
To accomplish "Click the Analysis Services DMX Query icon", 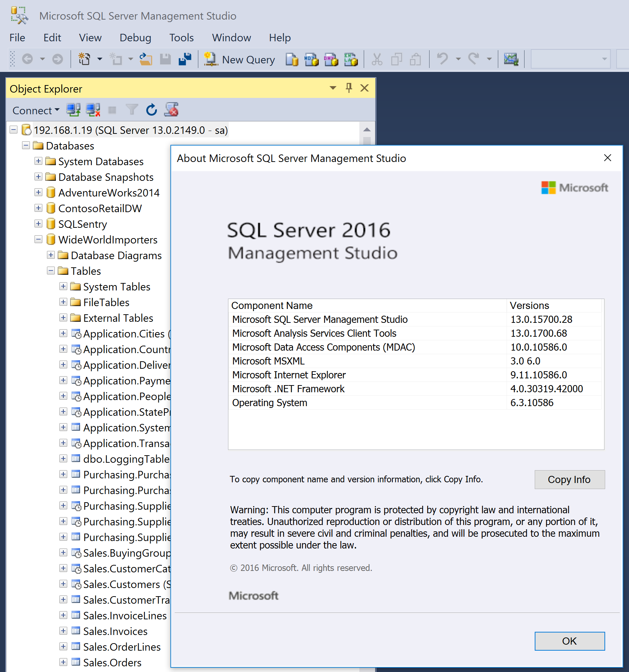I will tap(331, 59).
